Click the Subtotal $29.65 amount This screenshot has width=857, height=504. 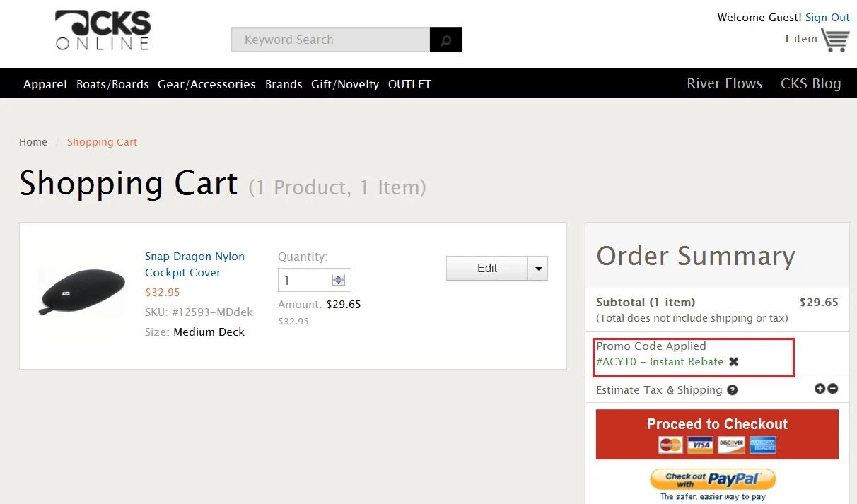point(819,303)
